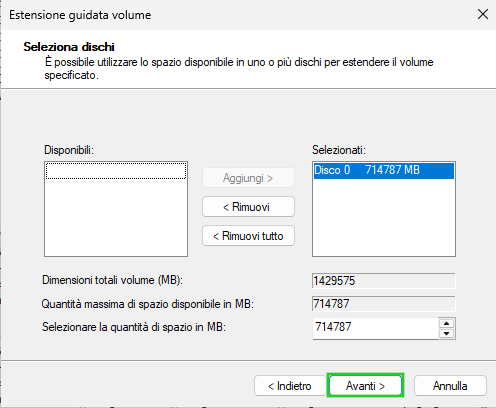Image resolution: width=496 pixels, height=408 pixels.
Task: Remove selected disk with < Rimuovi
Action: 248,207
